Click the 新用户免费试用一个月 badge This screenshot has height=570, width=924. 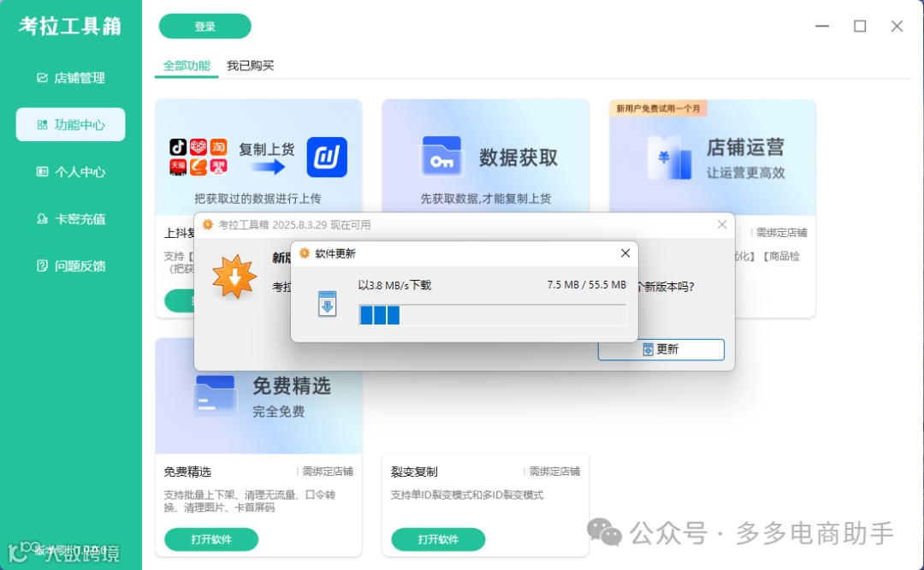click(x=658, y=109)
